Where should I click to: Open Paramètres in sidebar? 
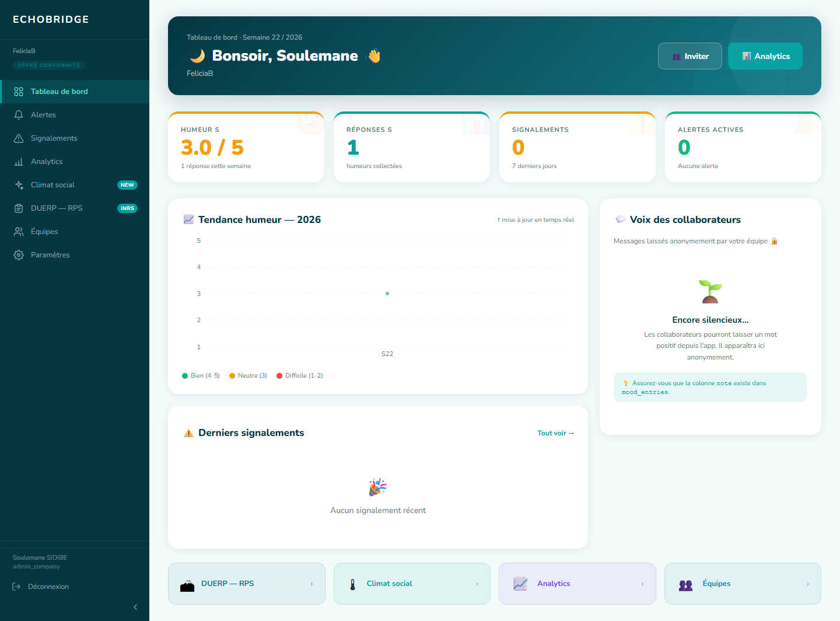point(75,255)
